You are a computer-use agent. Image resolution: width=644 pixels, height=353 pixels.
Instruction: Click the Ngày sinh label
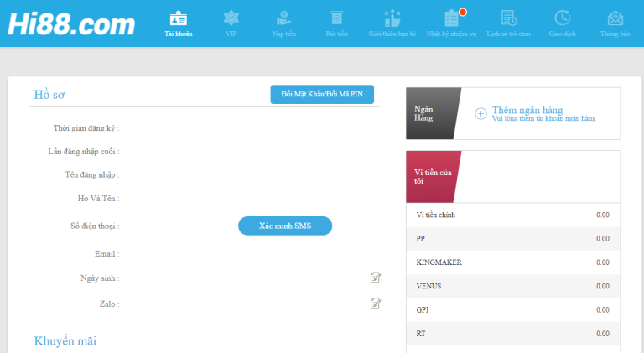(100, 278)
